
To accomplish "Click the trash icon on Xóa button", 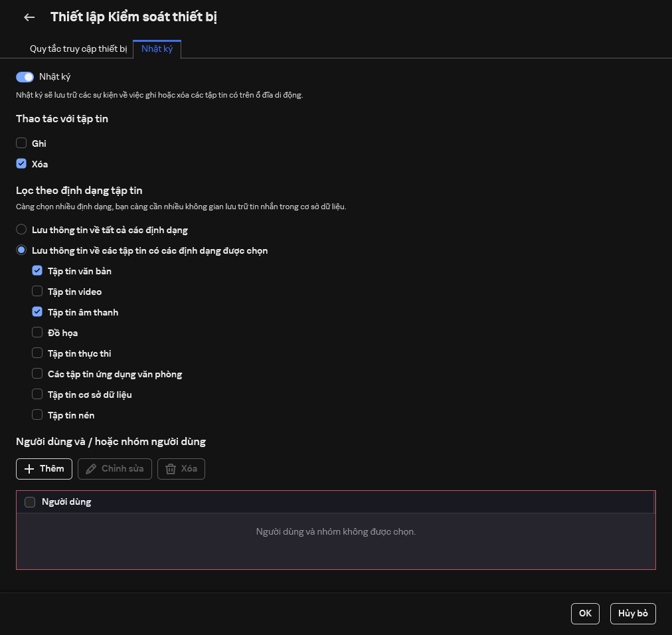I will (x=171, y=469).
